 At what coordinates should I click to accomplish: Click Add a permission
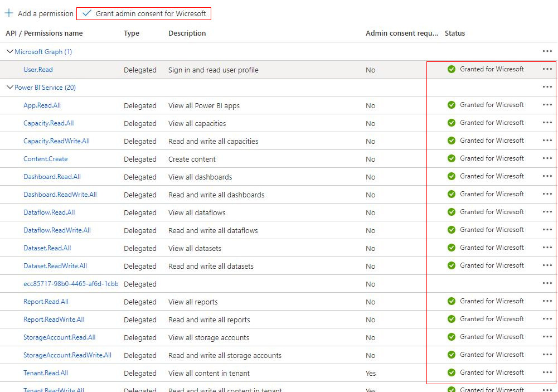(x=39, y=13)
